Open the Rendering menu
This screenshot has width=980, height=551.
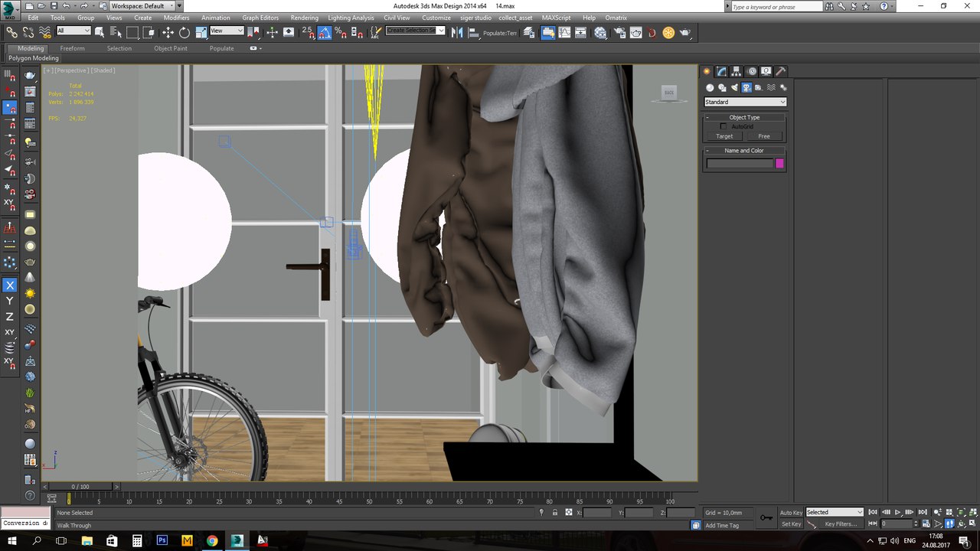pyautogui.click(x=304, y=18)
